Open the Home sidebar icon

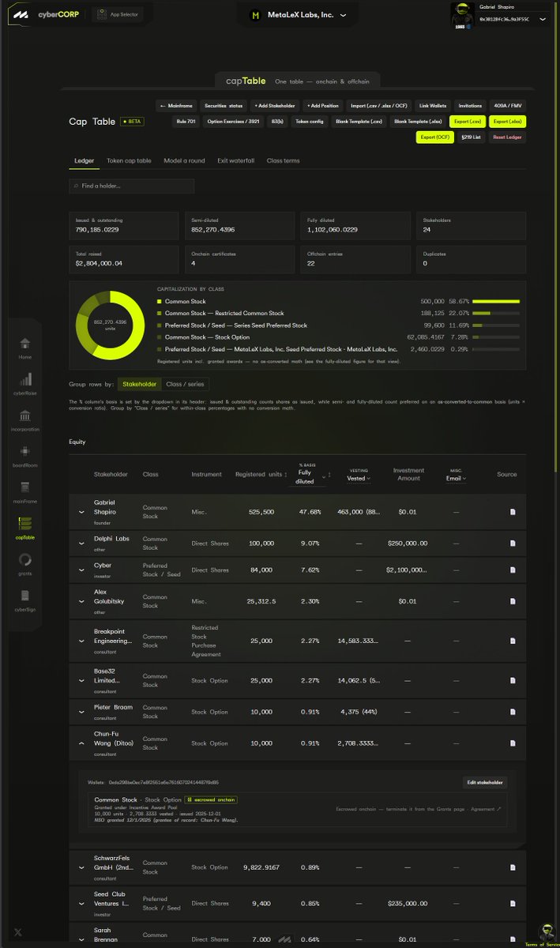pyautogui.click(x=25, y=344)
